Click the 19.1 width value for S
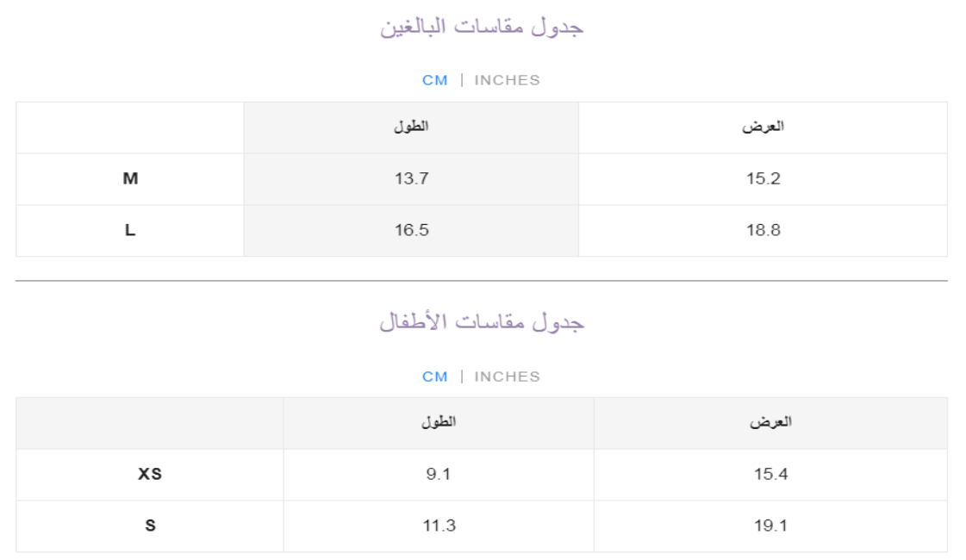Viewport: 966px width, 560px height. click(770, 526)
